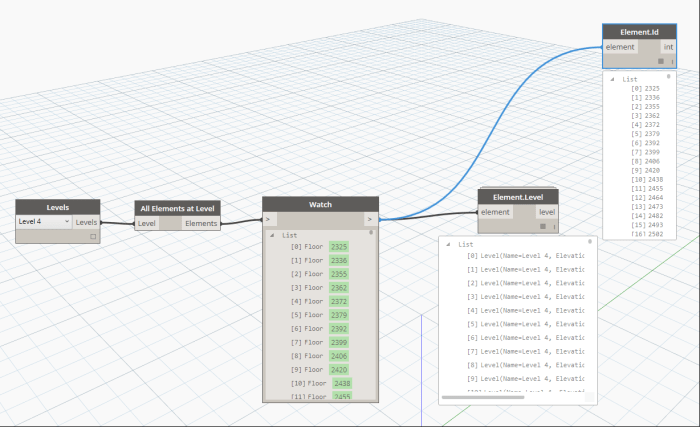This screenshot has height=427, width=700.
Task: Click green element ID 2372 in Watch
Action: pyautogui.click(x=339, y=301)
